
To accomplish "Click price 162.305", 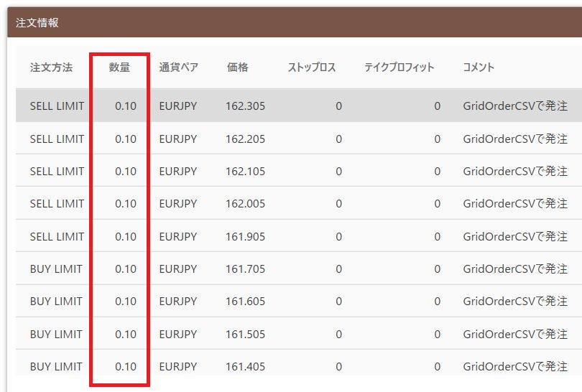I will coord(245,106).
